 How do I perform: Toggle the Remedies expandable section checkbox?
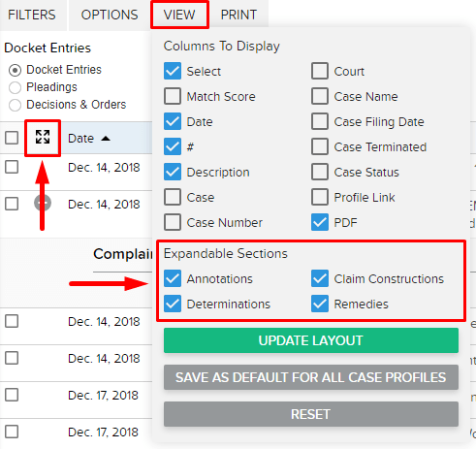coord(320,304)
